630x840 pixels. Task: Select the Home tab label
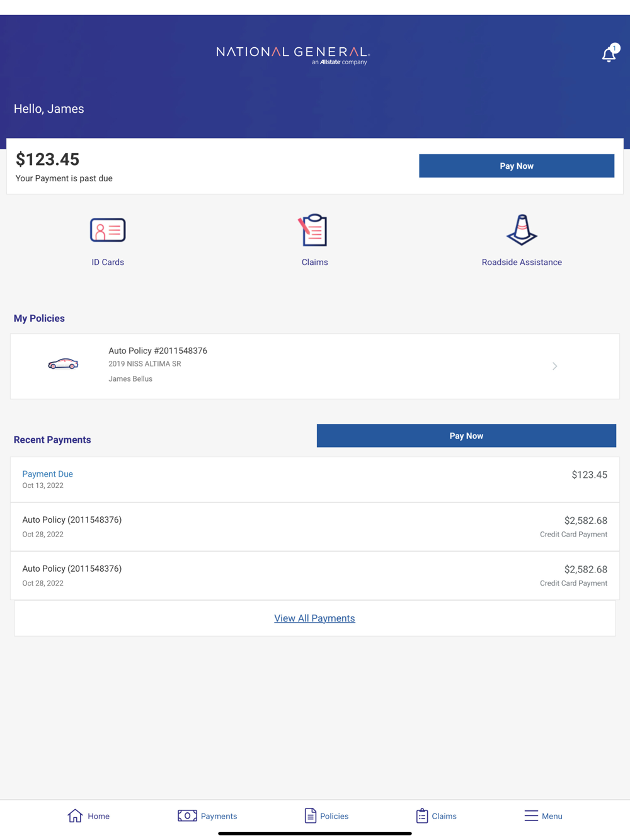click(98, 816)
